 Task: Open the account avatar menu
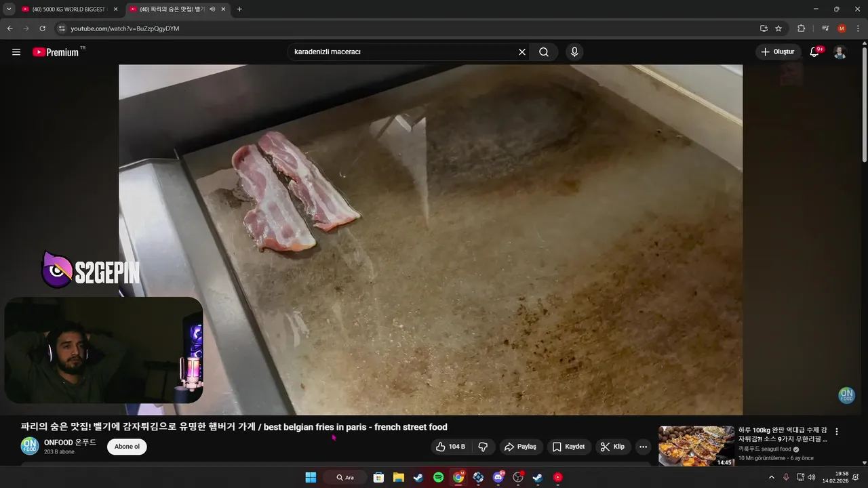(x=840, y=52)
